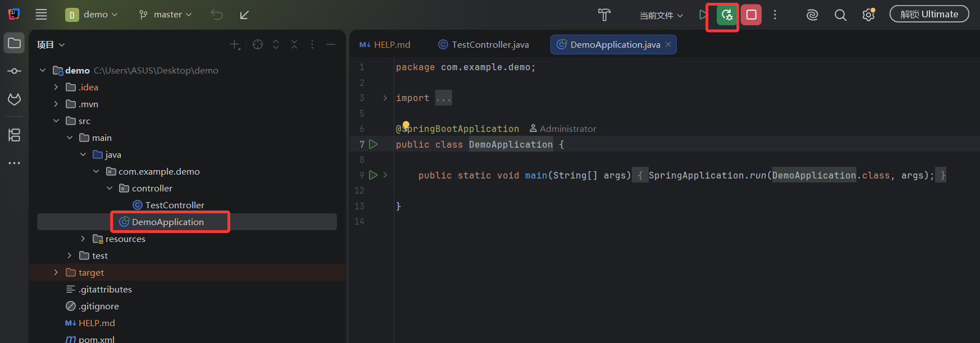This screenshot has height=343, width=980.
Task: Click the undo arrow icon
Action: coord(217,15)
